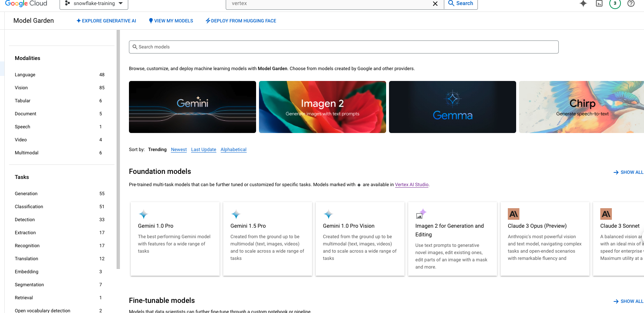The height and width of the screenshot is (313, 644).
Task: Click the Gemini 1.5 Pro sparkle icon
Action: [x=236, y=214]
